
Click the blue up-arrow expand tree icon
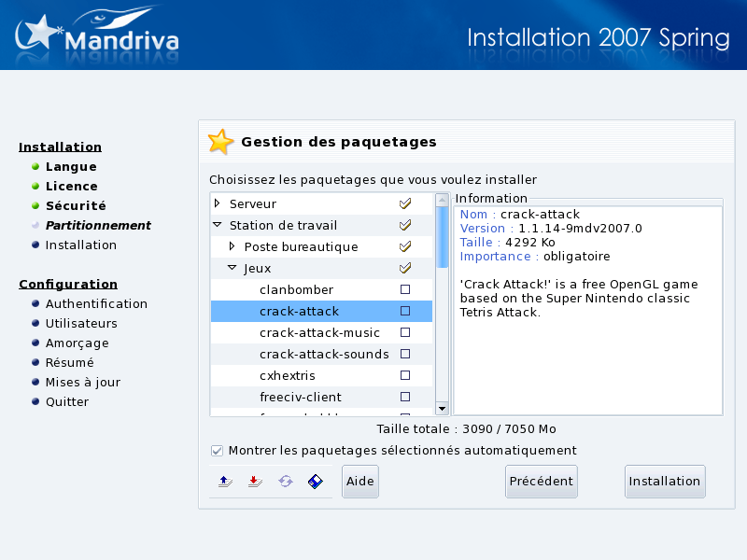tap(224, 482)
